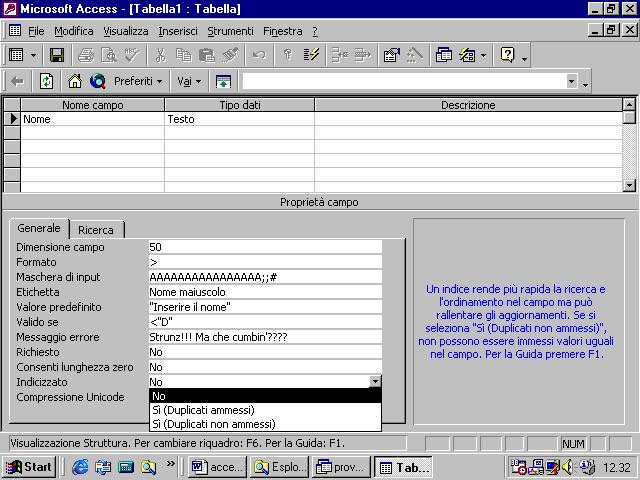Click the table control icon beside File menu
The image size is (640, 480).
15,31
